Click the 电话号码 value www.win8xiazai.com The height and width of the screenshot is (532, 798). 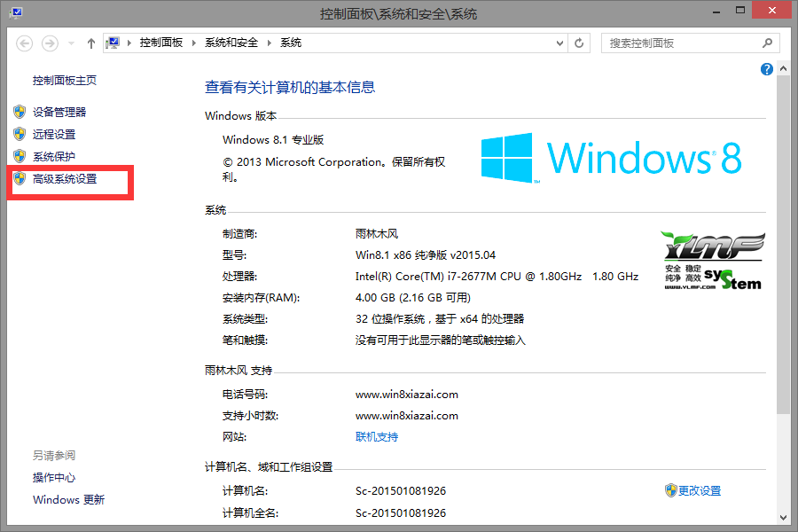click(x=407, y=395)
